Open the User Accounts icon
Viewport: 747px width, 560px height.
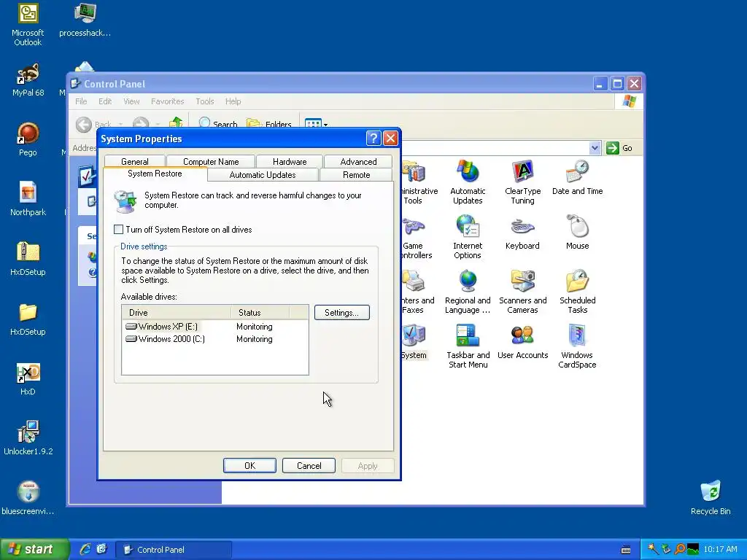click(522, 342)
